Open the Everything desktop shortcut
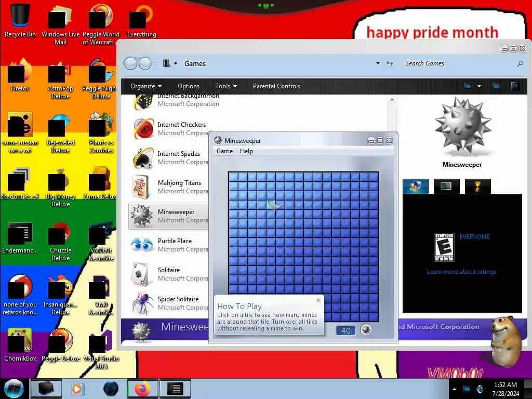The width and height of the screenshot is (532, 399). click(x=141, y=20)
